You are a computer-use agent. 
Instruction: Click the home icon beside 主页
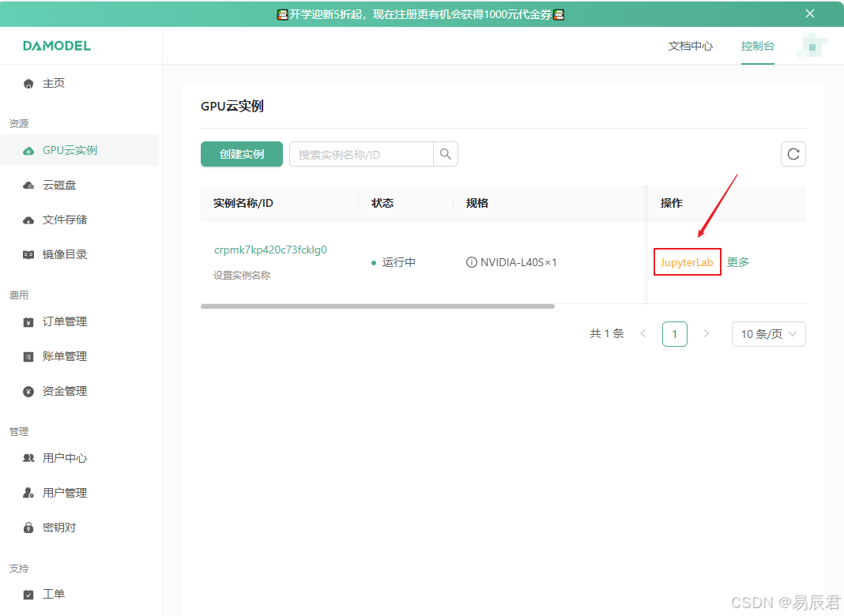click(x=28, y=84)
